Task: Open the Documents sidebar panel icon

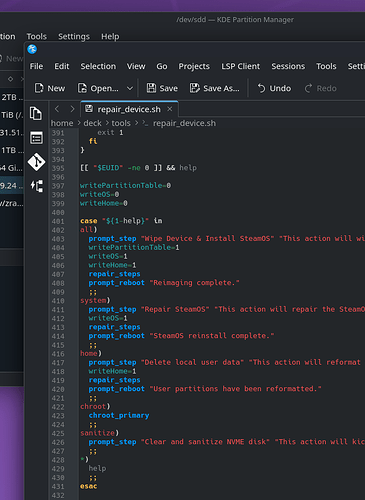Action: [36, 113]
